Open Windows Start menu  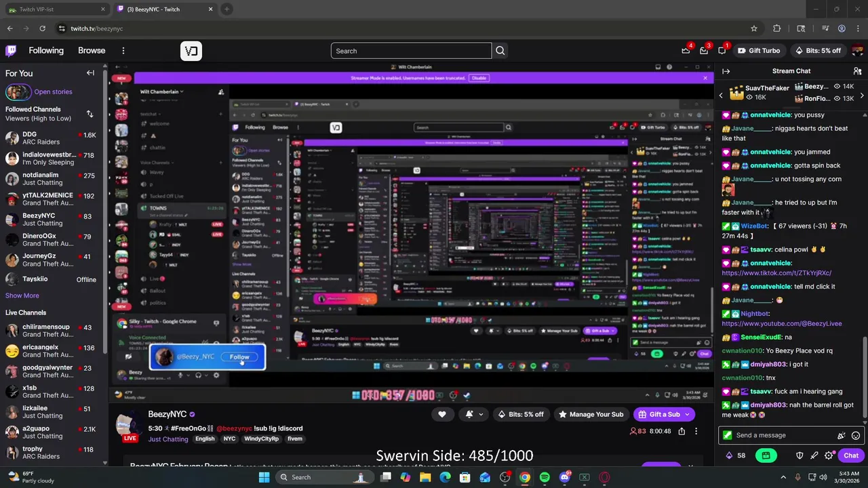(264, 477)
